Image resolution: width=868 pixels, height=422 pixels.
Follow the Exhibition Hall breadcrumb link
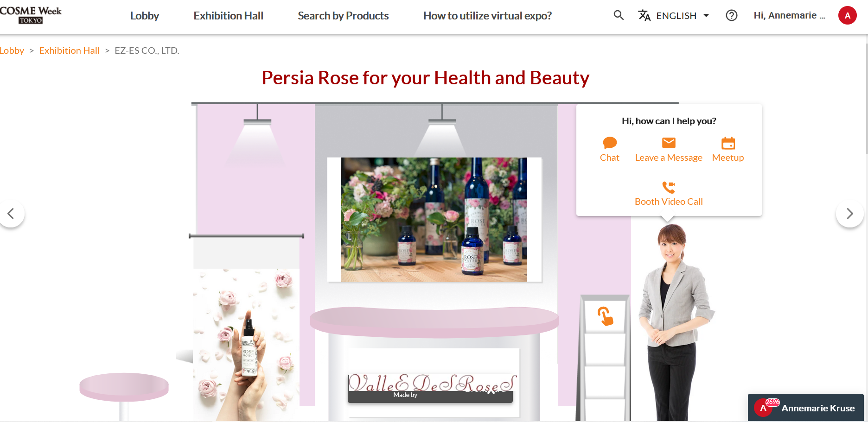pyautogui.click(x=69, y=50)
